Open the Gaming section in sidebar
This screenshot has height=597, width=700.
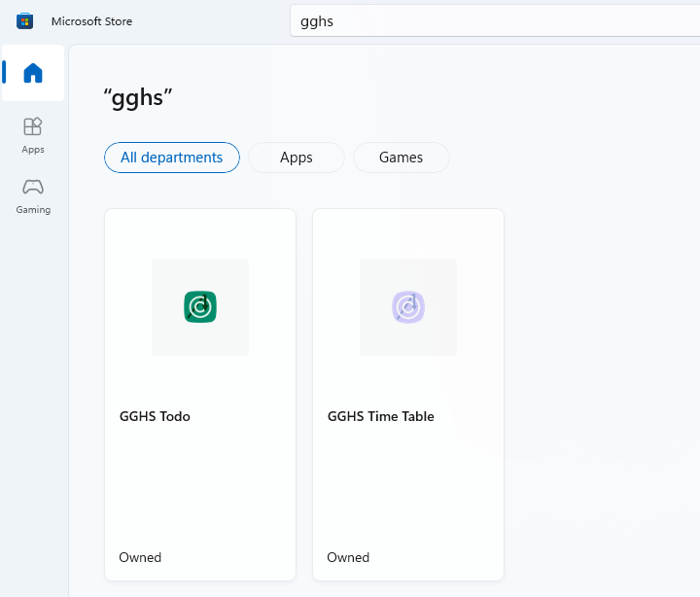coord(33,196)
